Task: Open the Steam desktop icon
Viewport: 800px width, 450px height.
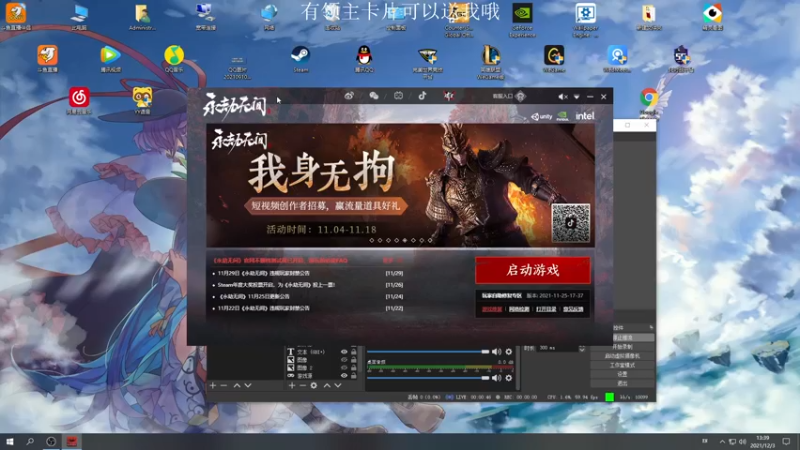Action: 301,59
